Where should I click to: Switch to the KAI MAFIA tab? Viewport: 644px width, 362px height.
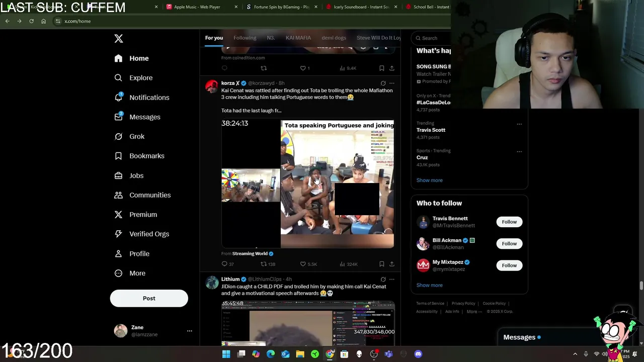(298, 38)
